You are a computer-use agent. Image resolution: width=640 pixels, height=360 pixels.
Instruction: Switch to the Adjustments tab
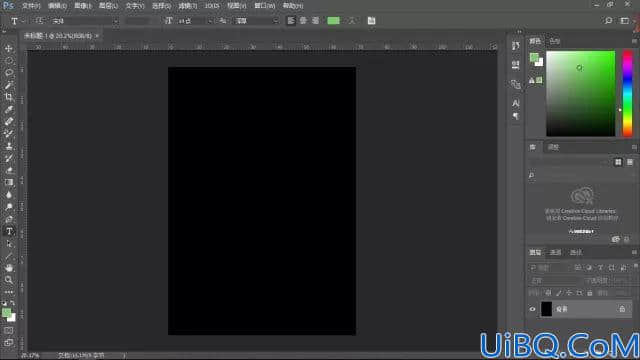point(553,147)
